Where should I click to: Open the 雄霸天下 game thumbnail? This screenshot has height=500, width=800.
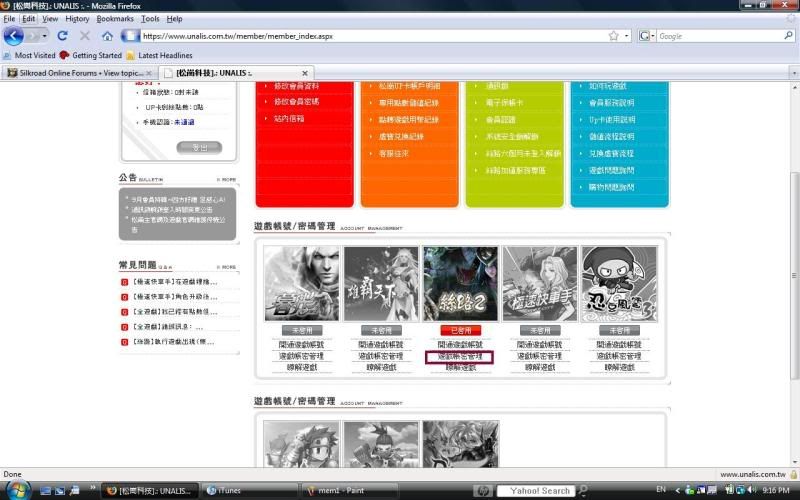[381, 284]
